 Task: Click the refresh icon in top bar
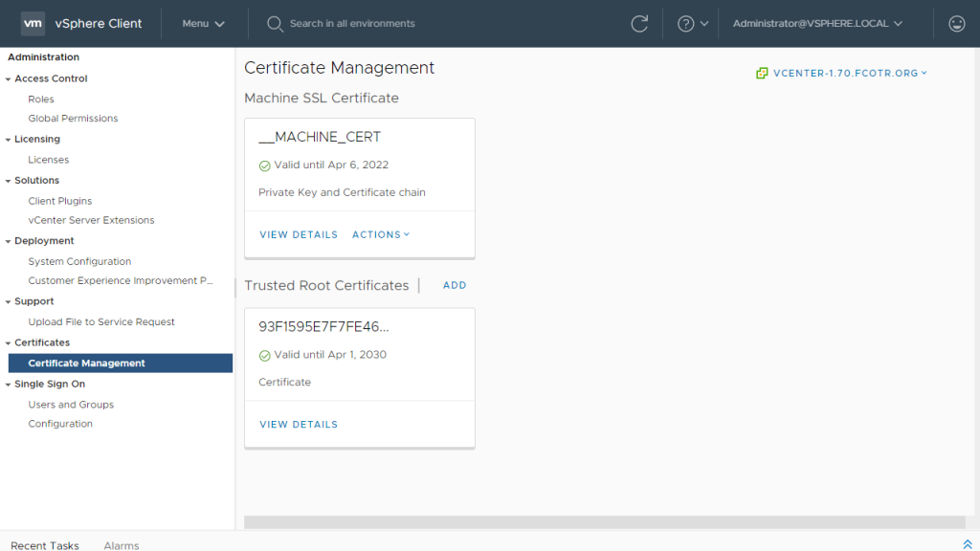[639, 24]
